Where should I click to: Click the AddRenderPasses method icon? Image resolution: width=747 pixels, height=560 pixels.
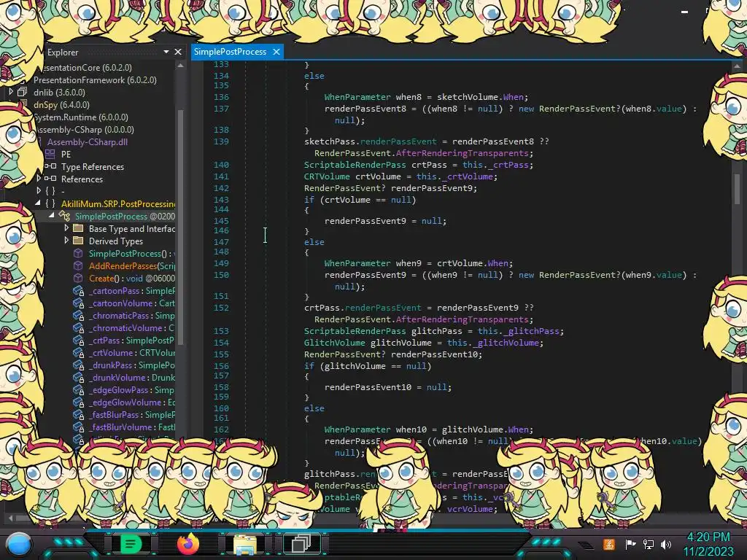pos(78,265)
